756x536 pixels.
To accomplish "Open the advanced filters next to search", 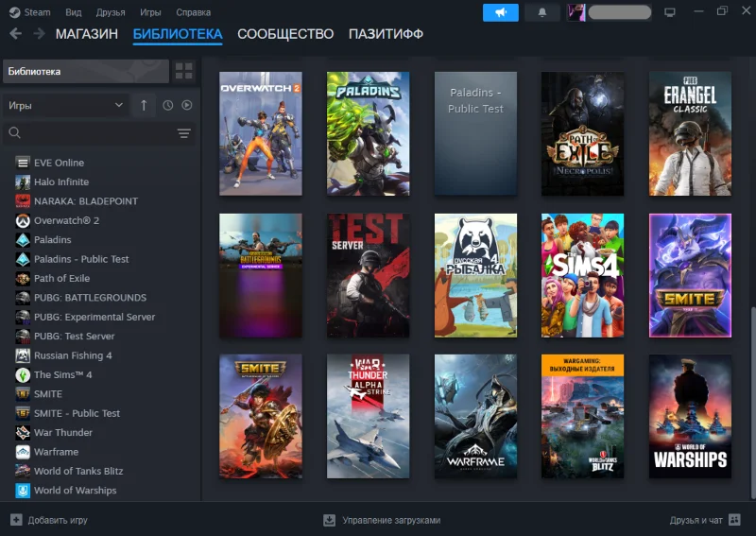I will [x=184, y=133].
